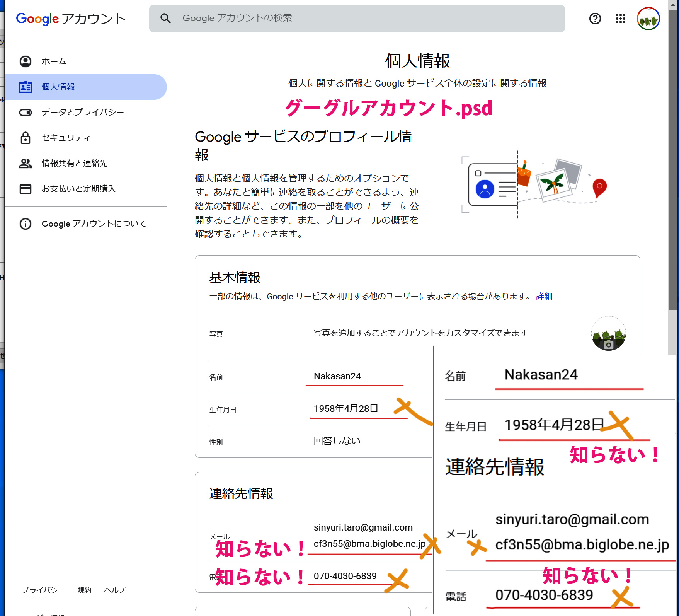Image resolution: width=679 pixels, height=616 pixels.
Task: Click email cf3n55@bma.biglobe.ne.jp in 連絡先情報
Action: (369, 544)
